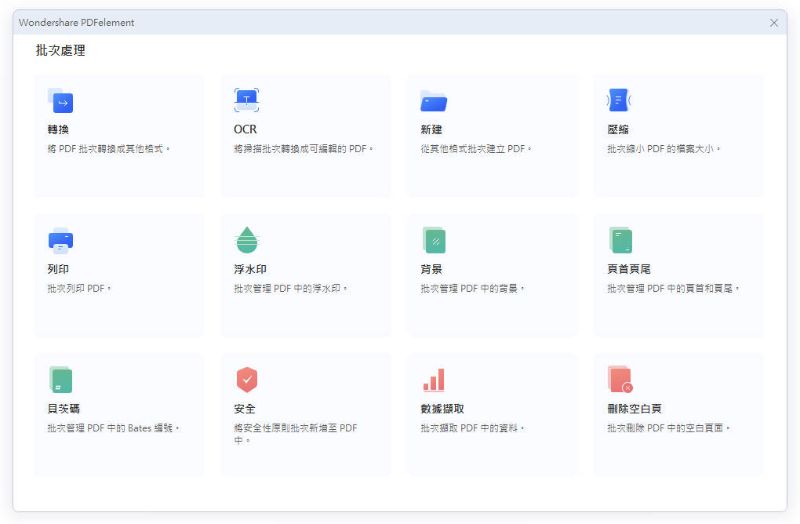This screenshot has width=800, height=524.
Task: Click the 背景 title label
Action: pyautogui.click(x=431, y=269)
